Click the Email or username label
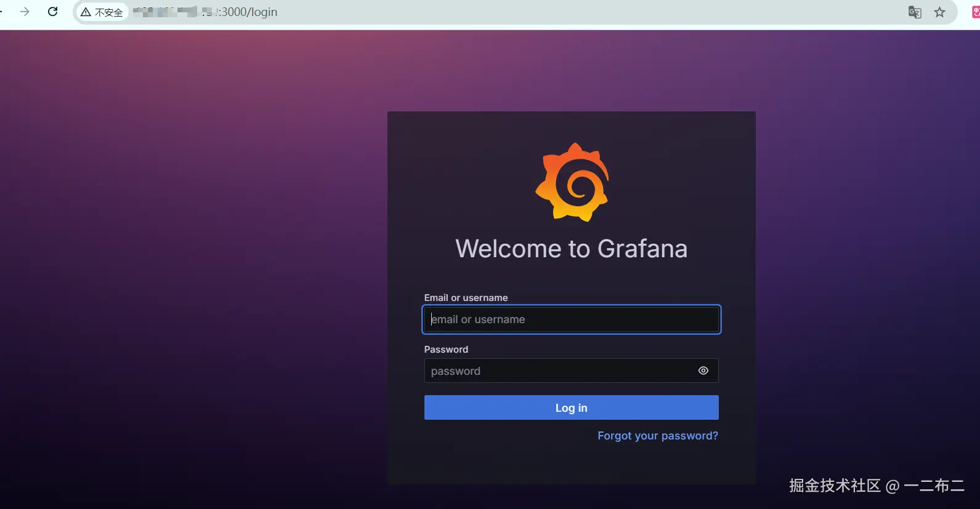The width and height of the screenshot is (980, 509). [x=466, y=298]
